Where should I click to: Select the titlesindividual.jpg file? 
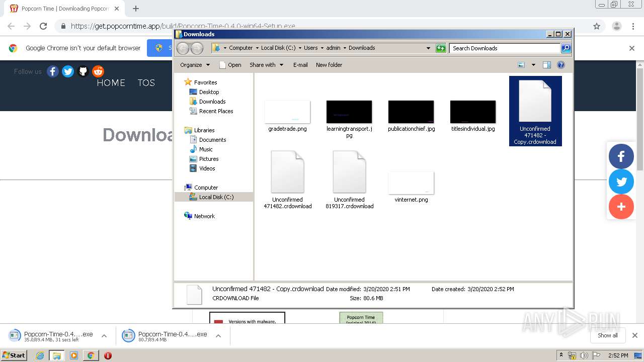pos(473,116)
